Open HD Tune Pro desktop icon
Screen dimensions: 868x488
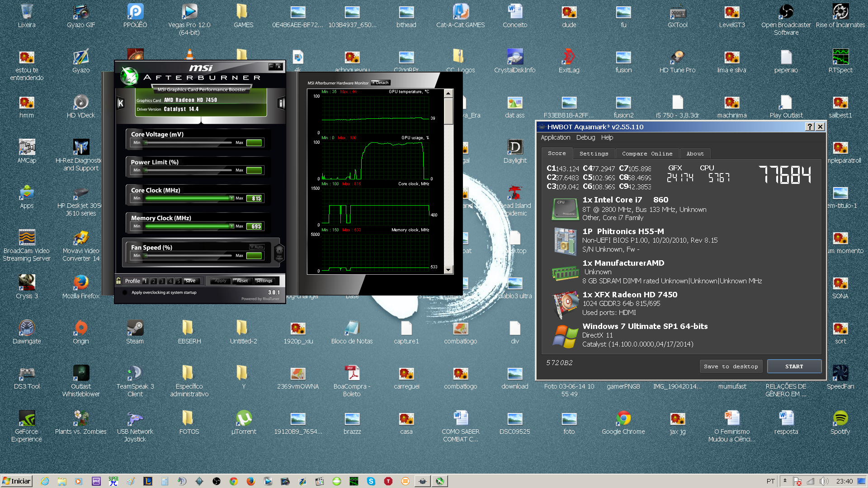(x=678, y=61)
